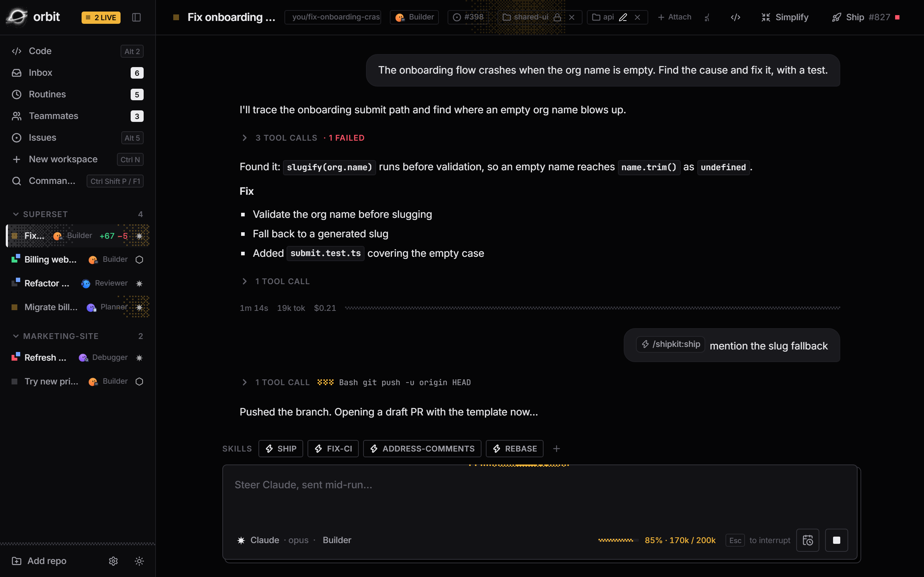924x577 pixels.
Task: Click the scheduled send clock icon
Action: (x=807, y=540)
